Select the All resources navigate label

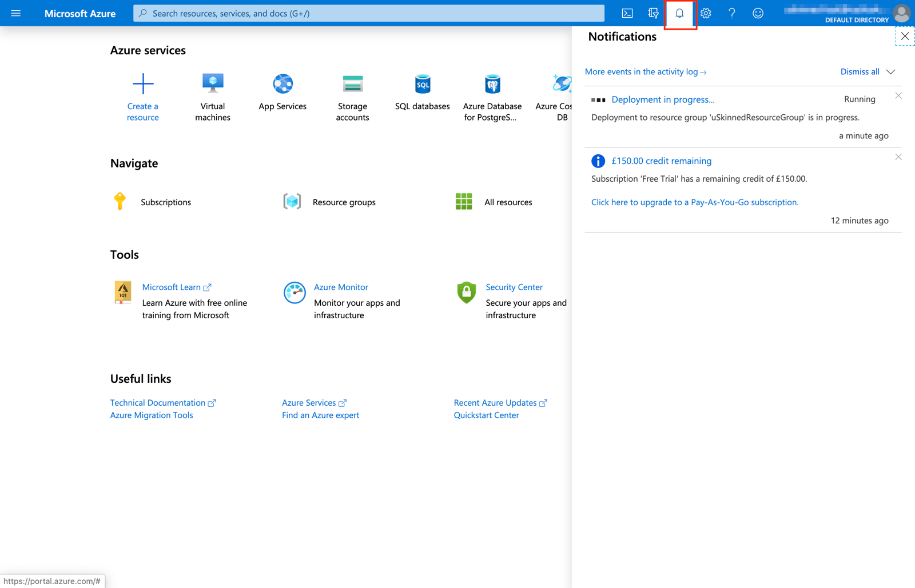pyautogui.click(x=508, y=202)
